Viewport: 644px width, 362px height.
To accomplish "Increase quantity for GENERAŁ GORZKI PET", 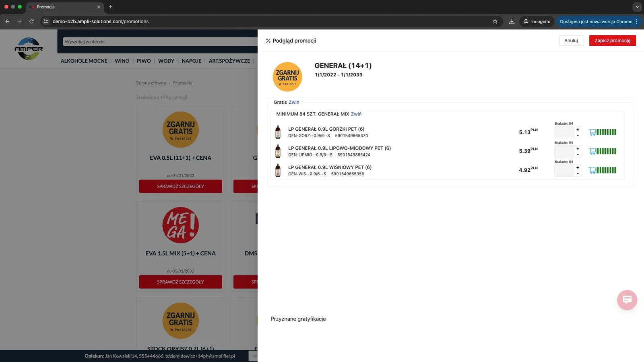I will tap(578, 130).
